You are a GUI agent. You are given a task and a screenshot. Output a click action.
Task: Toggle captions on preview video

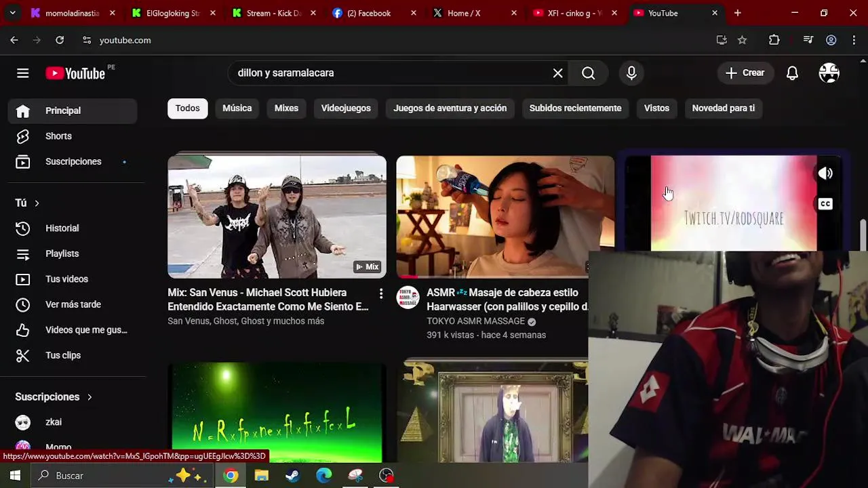coord(825,204)
